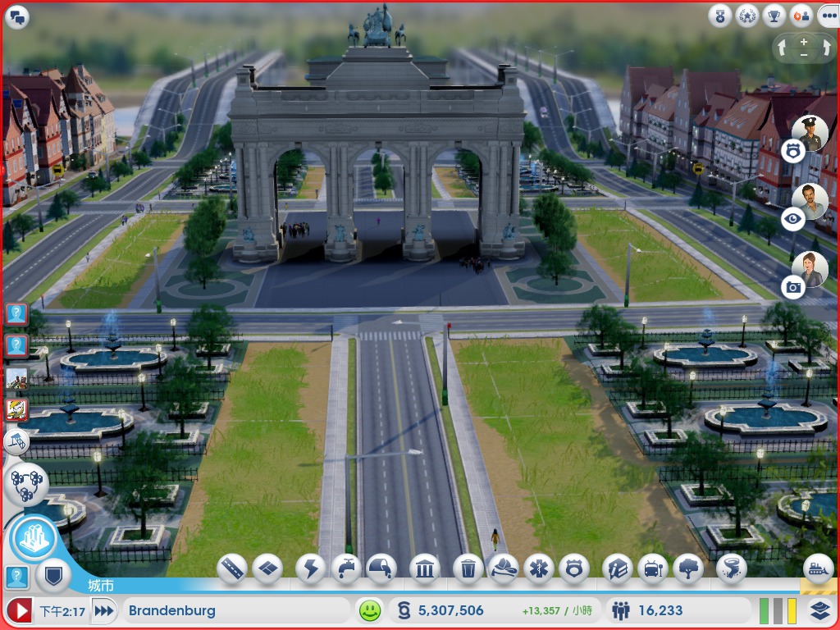The image size is (840, 630).
Task: Click the +13,357 / 小時 hourly income
Action: click(557, 610)
